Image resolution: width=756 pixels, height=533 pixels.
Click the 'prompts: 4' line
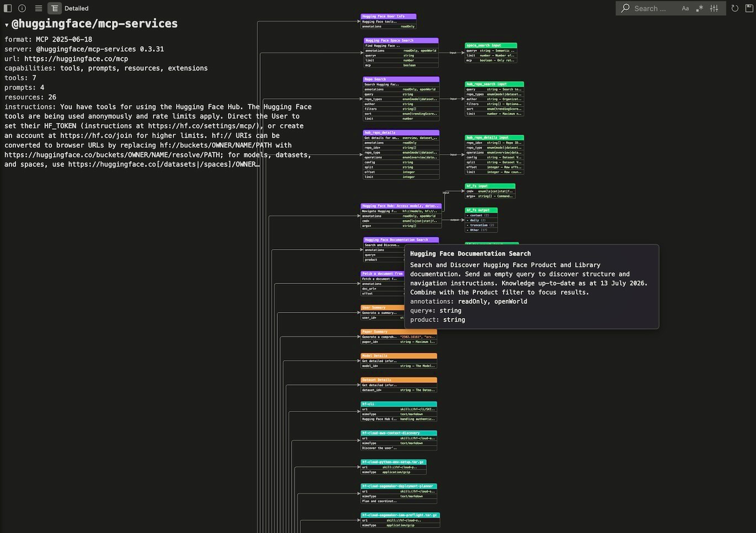[24, 87]
